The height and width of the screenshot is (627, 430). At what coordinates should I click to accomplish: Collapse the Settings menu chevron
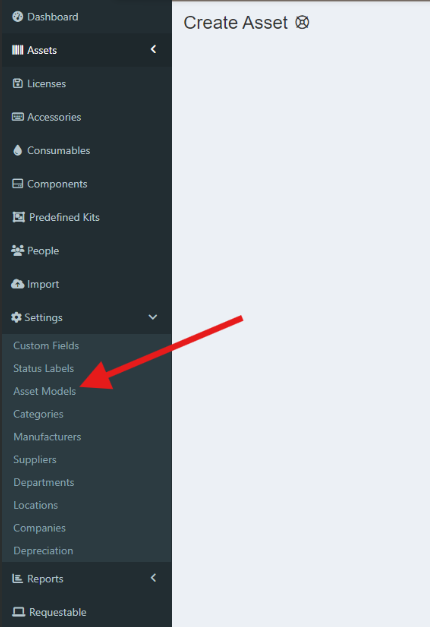click(153, 317)
